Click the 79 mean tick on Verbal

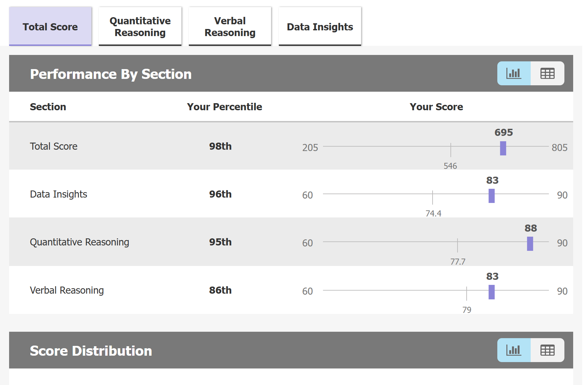[467, 293]
